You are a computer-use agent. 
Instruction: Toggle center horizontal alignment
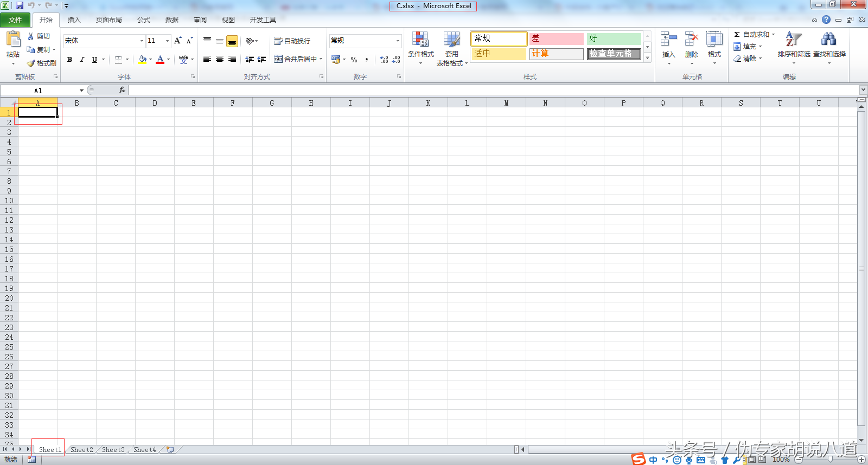tap(220, 59)
